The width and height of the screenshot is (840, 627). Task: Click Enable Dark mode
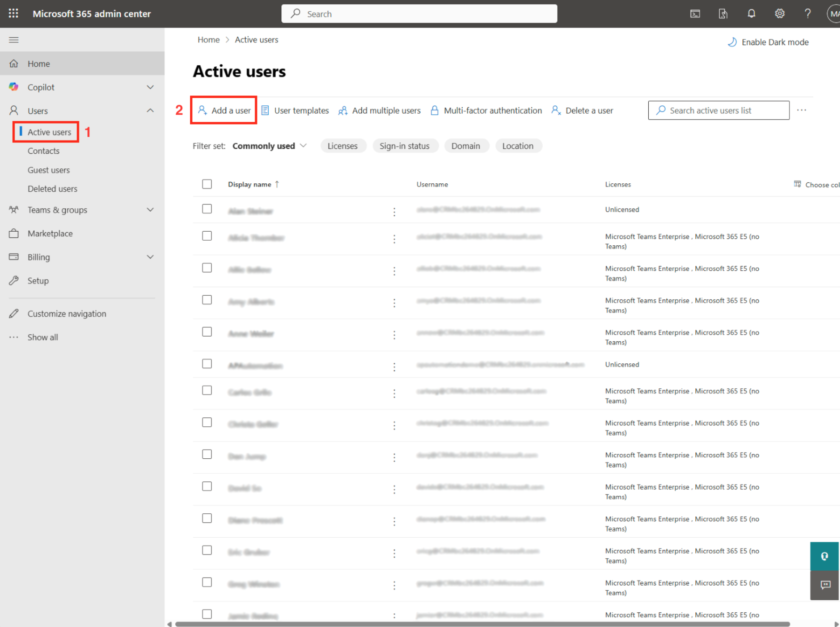(768, 42)
